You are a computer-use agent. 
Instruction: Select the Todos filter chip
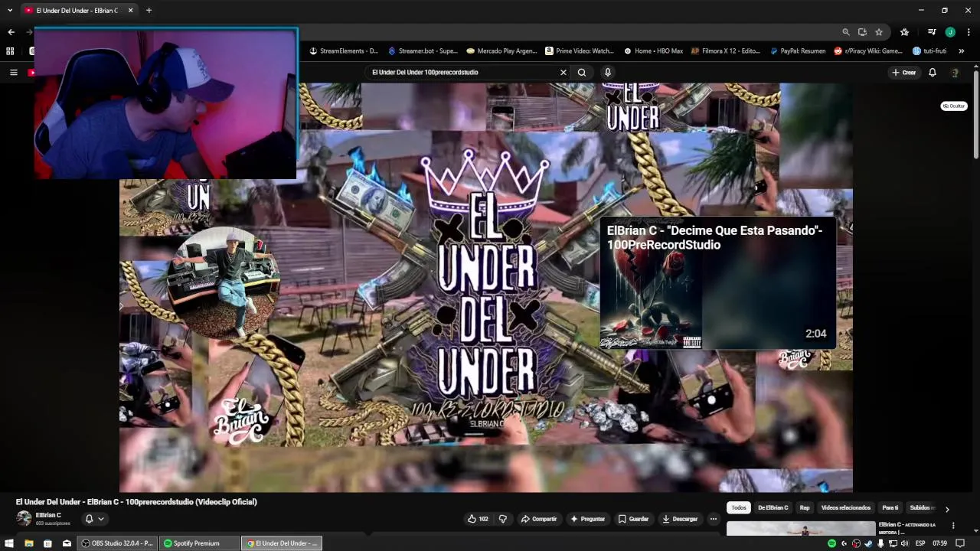point(738,507)
